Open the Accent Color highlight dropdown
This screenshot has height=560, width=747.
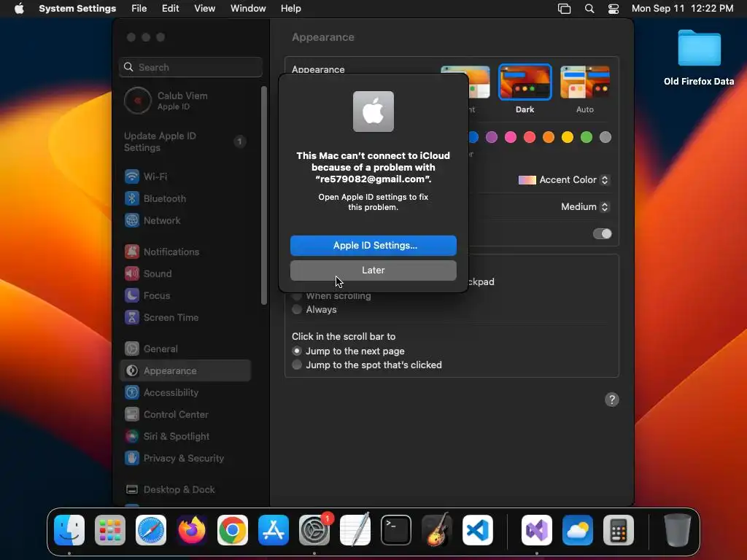coord(564,180)
